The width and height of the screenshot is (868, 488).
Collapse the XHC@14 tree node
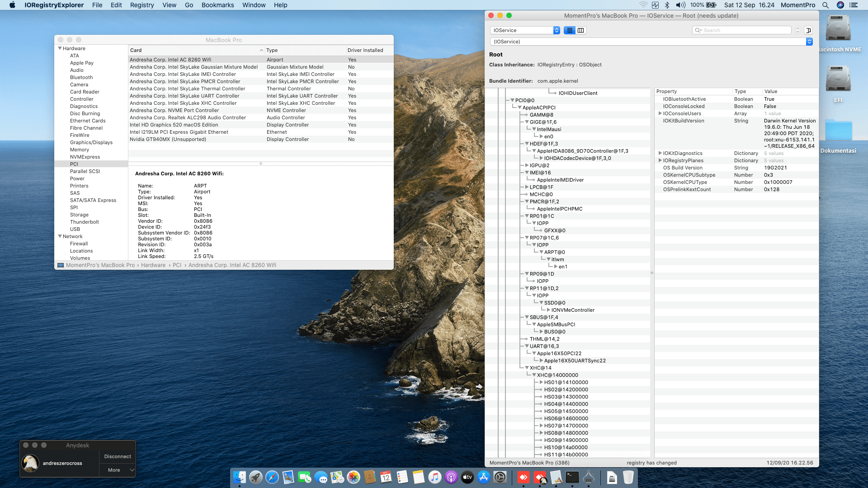[x=527, y=368]
